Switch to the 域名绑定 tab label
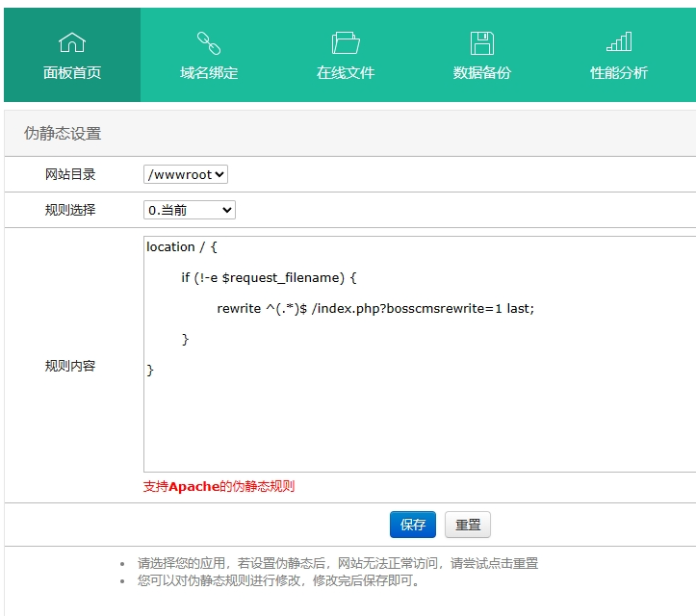The height and width of the screenshot is (616, 696). [209, 73]
